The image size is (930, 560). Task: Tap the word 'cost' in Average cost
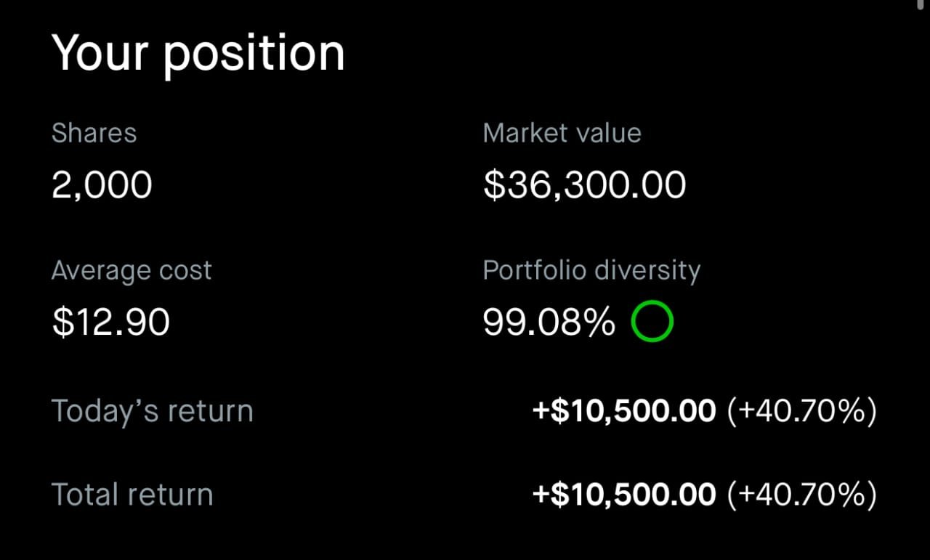(x=186, y=271)
